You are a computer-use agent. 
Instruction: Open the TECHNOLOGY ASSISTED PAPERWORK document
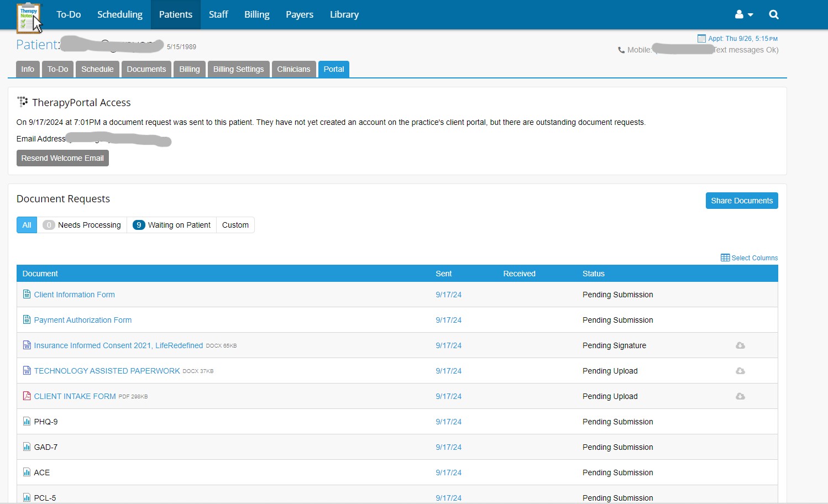107,371
